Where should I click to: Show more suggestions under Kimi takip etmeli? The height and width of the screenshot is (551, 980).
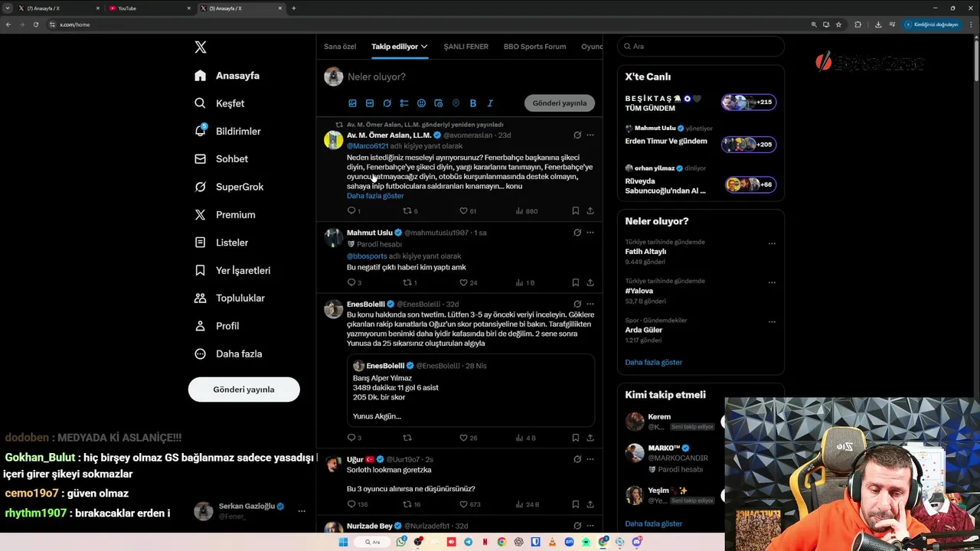654,523
